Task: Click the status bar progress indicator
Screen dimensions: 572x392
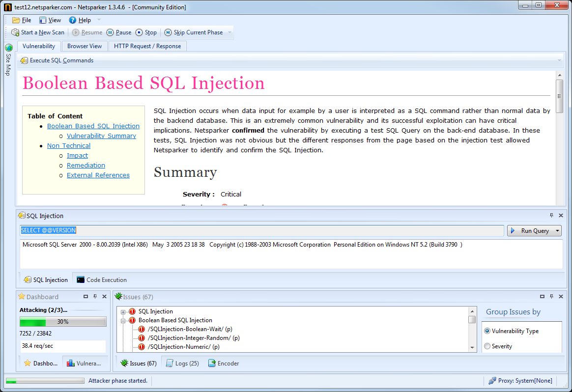Action: point(45,381)
